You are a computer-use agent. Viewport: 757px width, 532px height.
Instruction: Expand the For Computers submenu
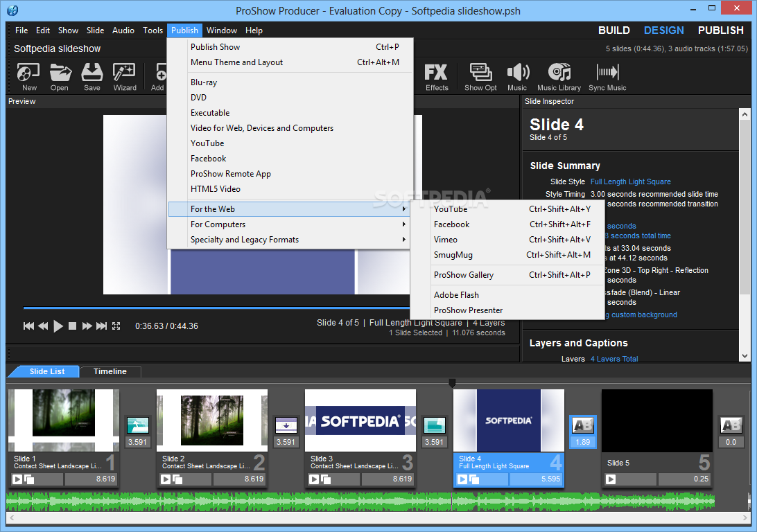tap(288, 224)
